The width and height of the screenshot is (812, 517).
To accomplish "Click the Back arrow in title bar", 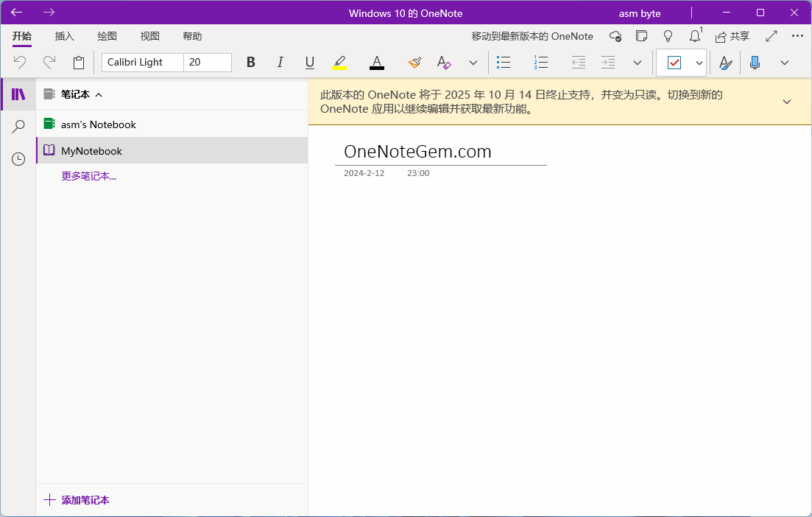I will tap(17, 13).
